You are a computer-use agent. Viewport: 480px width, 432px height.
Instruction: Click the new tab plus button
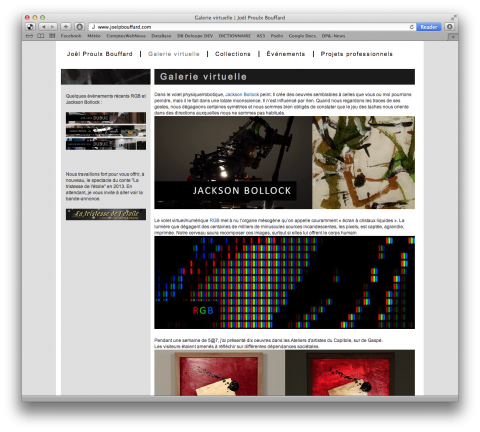[453, 37]
